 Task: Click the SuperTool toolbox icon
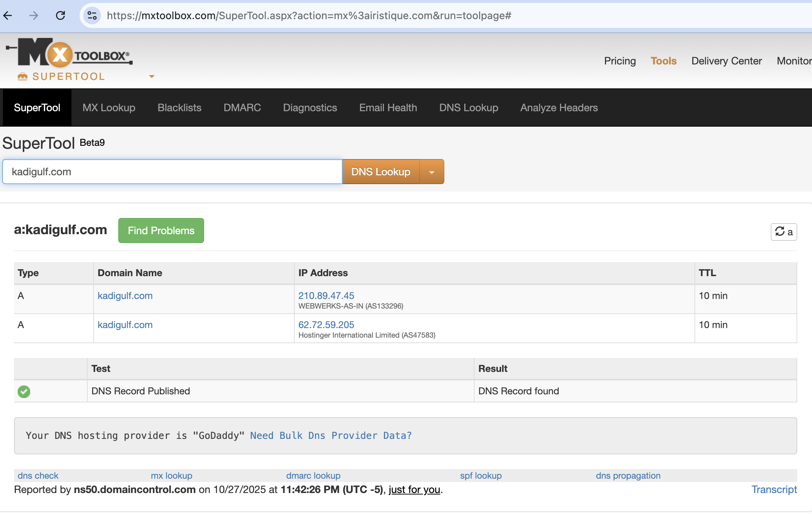coord(22,77)
